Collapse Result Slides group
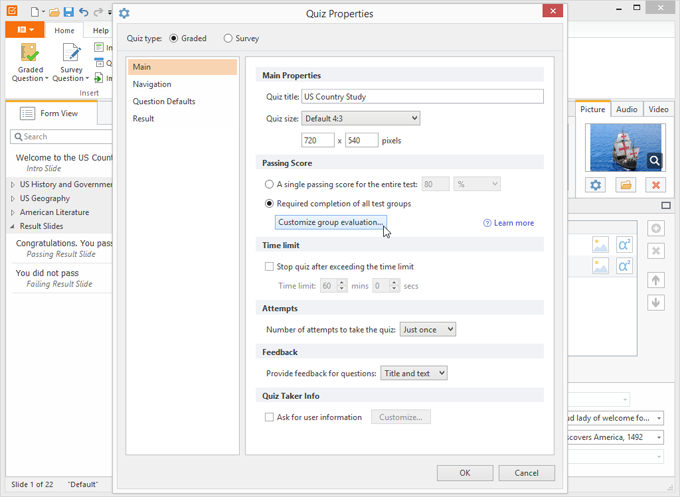680x497 pixels. [13, 226]
